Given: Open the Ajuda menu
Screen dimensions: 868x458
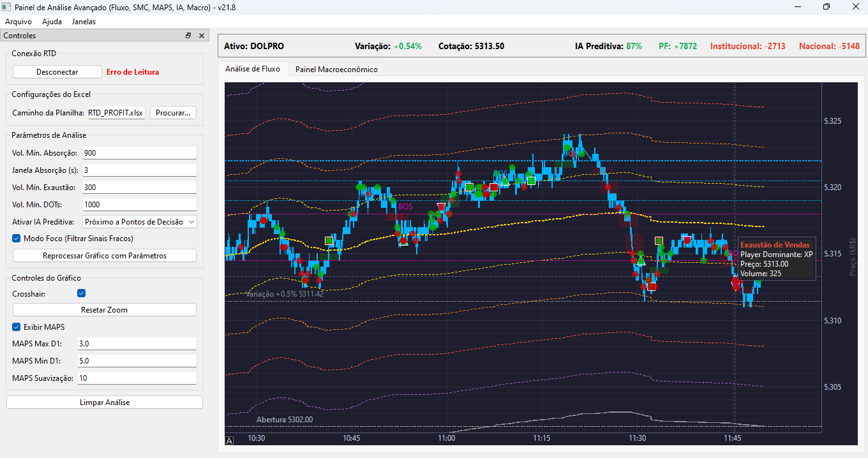Looking at the screenshot, I should point(52,21).
